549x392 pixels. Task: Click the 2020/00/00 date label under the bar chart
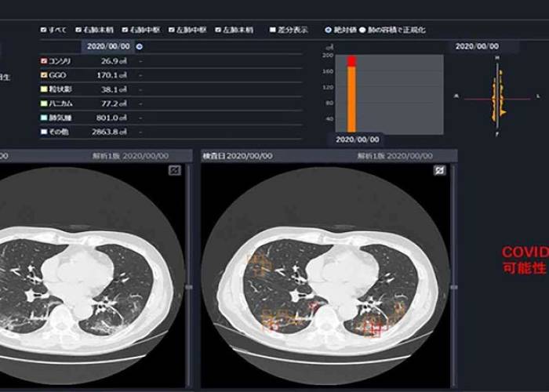[x=358, y=140]
